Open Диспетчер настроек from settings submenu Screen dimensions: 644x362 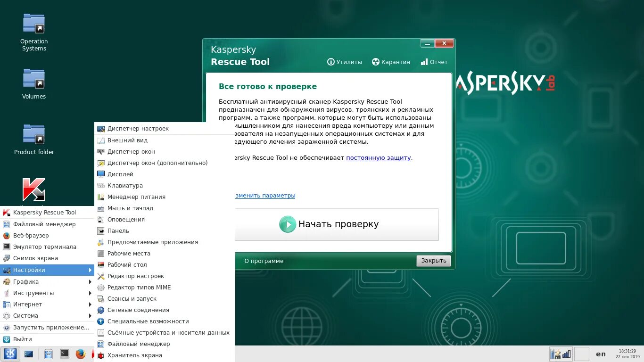(x=165, y=129)
